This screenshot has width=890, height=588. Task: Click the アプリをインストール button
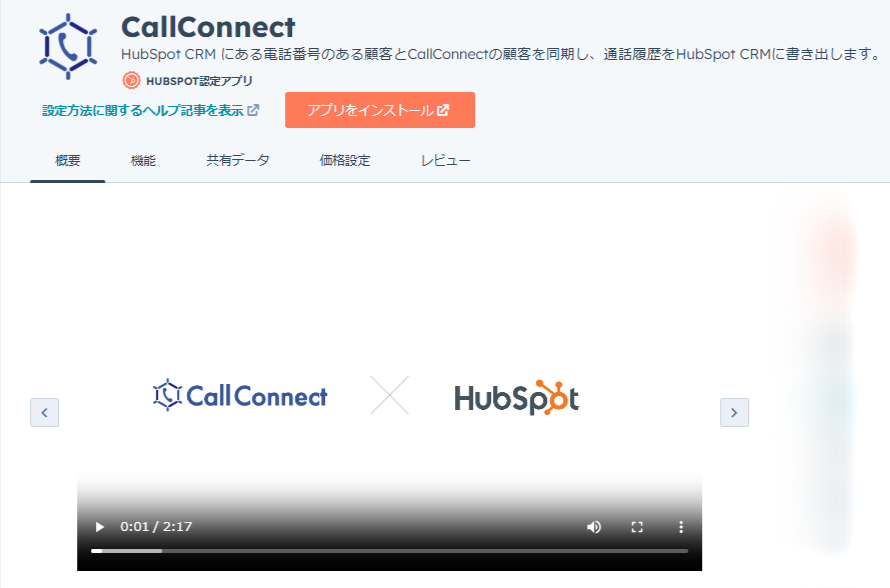[x=380, y=110]
